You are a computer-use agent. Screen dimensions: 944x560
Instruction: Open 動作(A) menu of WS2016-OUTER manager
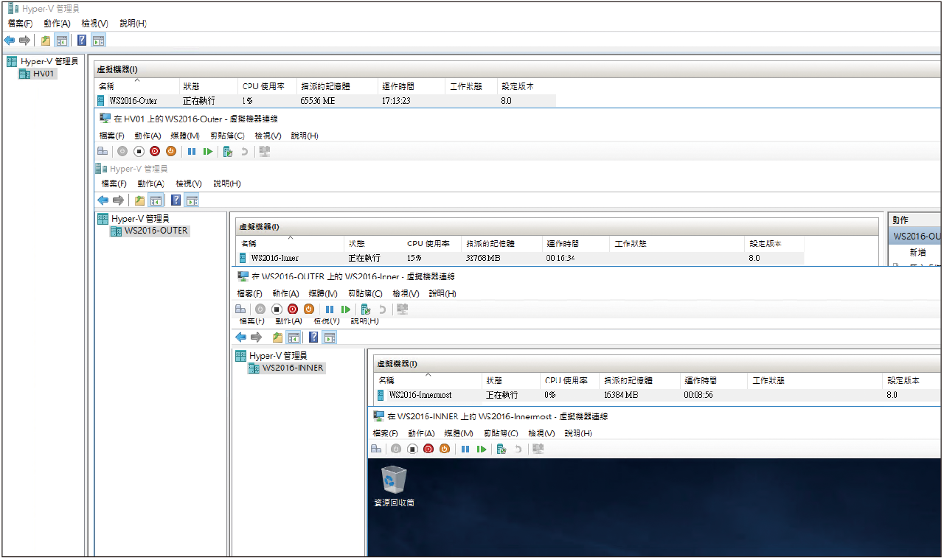(150, 183)
